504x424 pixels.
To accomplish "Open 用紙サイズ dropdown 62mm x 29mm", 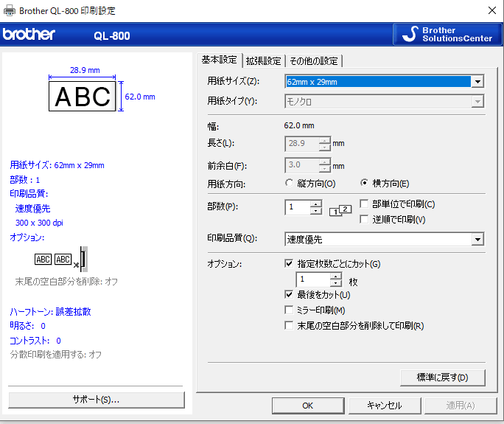I will click(x=384, y=82).
